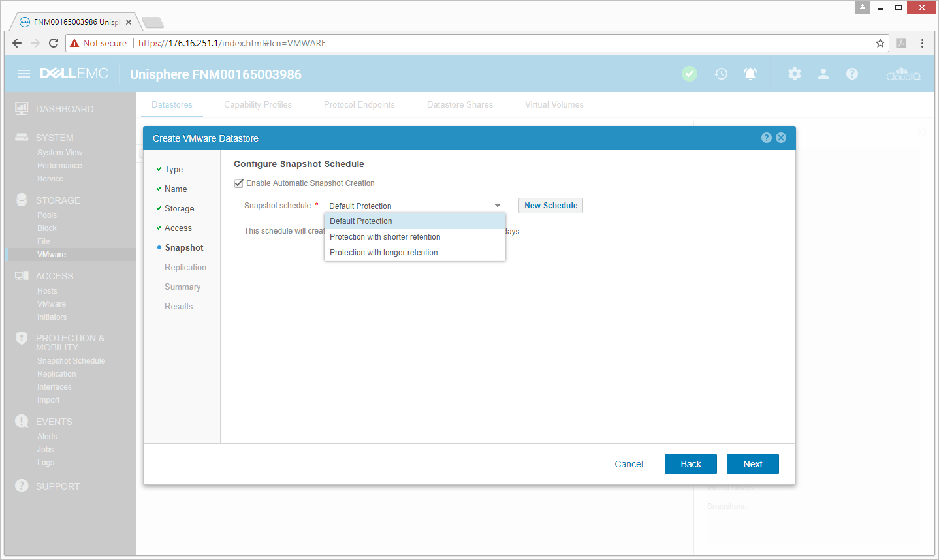939x560 pixels.
Task: Close the Unisphere browser tab
Action: click(x=129, y=22)
